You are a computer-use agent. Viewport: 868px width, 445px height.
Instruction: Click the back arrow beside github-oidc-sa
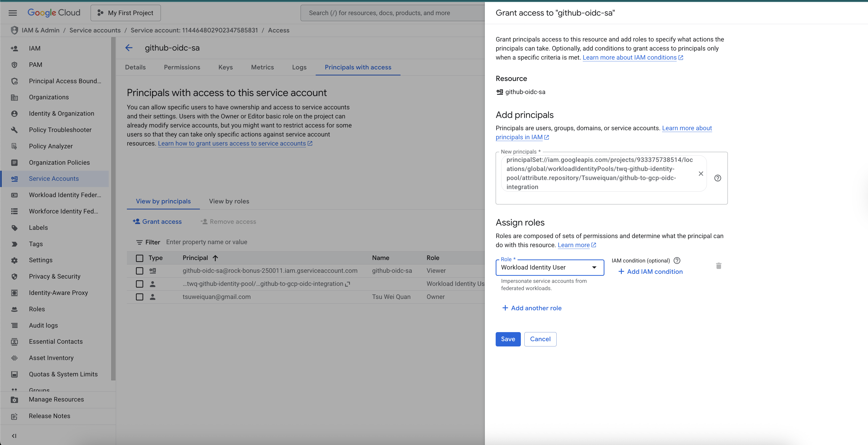point(129,48)
